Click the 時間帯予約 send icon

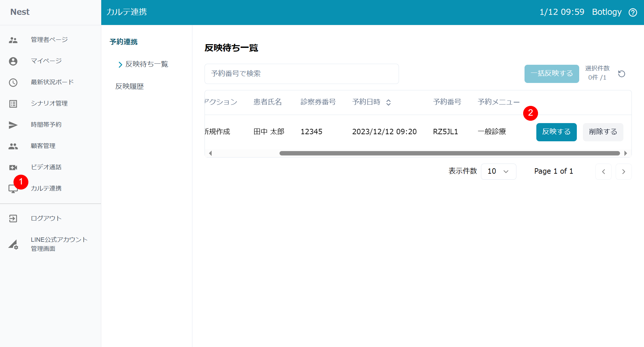coord(13,125)
